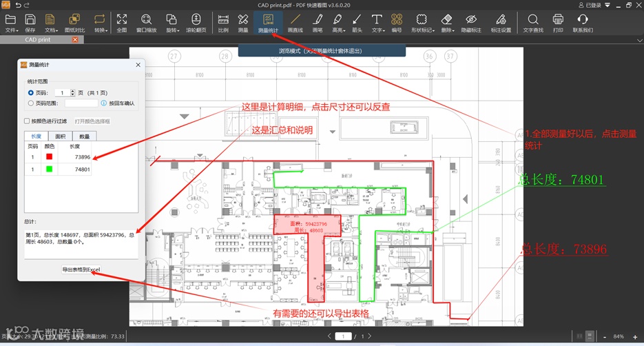Click 打开颜色选择框 button
Viewport: 644px width, 346px height.
(92, 121)
